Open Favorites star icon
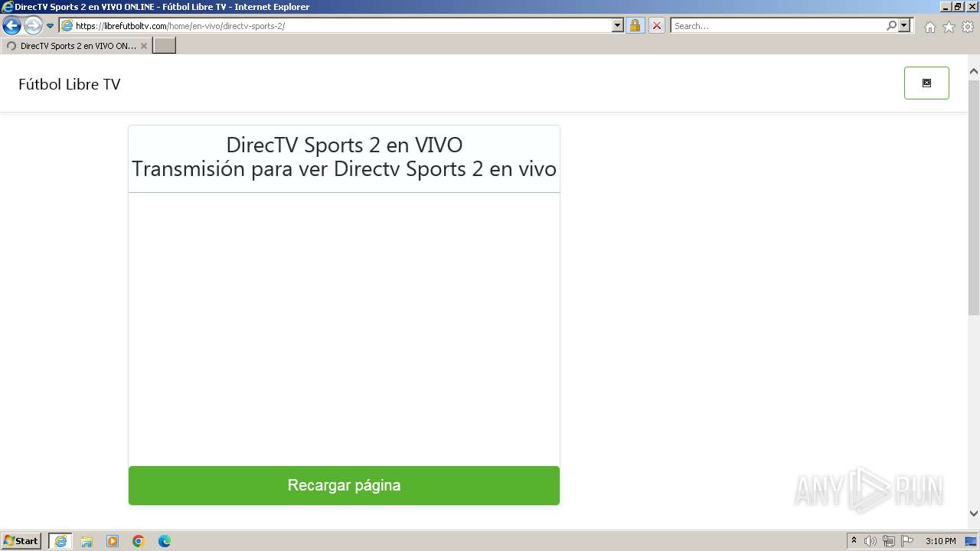 pos(949,27)
